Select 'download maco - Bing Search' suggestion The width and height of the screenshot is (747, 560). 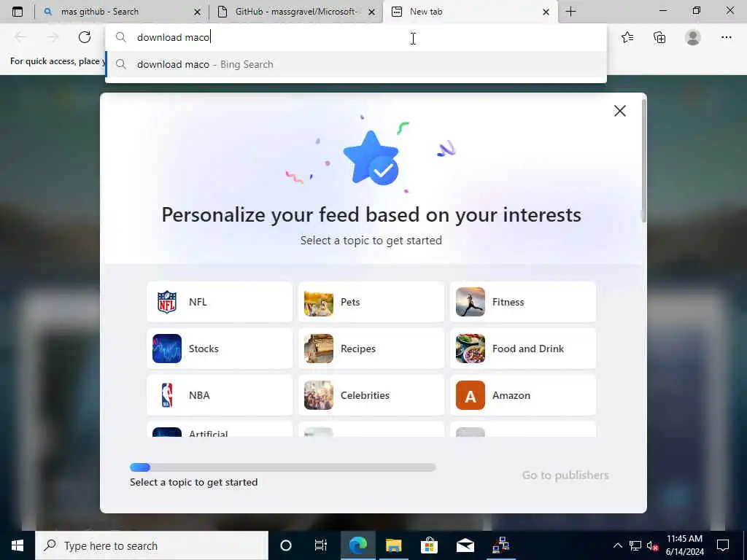pos(356,64)
